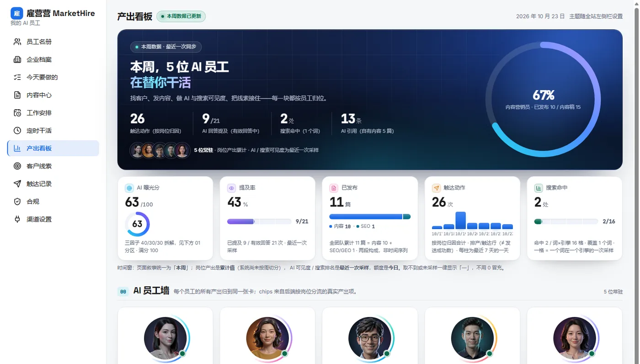The image size is (640, 364).
Task: Click the chart icon on 搜索命中 card
Action: (539, 188)
